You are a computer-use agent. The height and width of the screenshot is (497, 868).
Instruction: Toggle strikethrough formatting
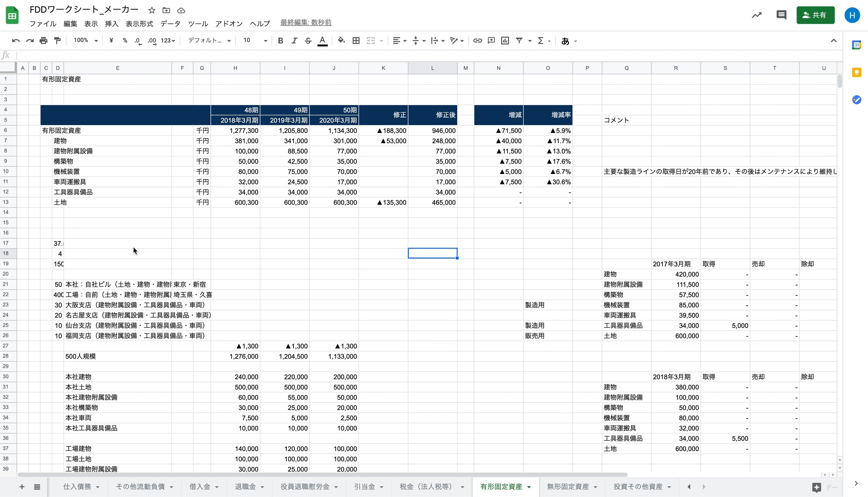point(308,41)
